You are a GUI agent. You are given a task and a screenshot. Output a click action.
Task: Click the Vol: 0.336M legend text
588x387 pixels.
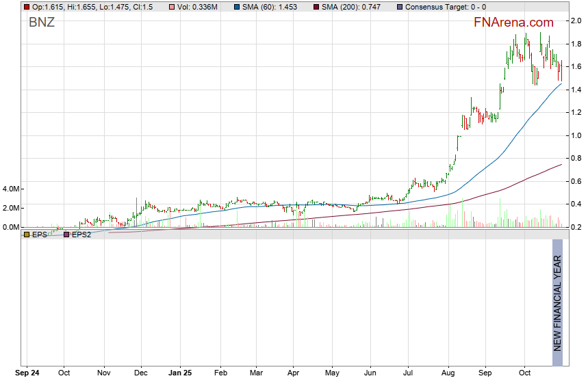[x=189, y=7]
